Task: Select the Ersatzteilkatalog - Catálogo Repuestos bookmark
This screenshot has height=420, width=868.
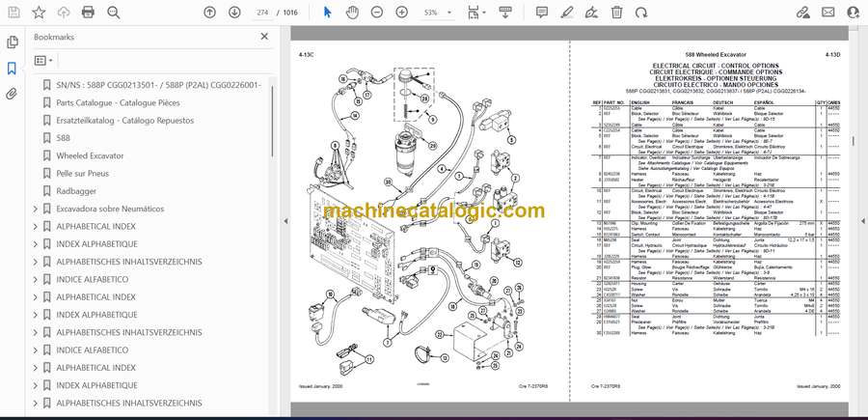Action: tap(125, 121)
